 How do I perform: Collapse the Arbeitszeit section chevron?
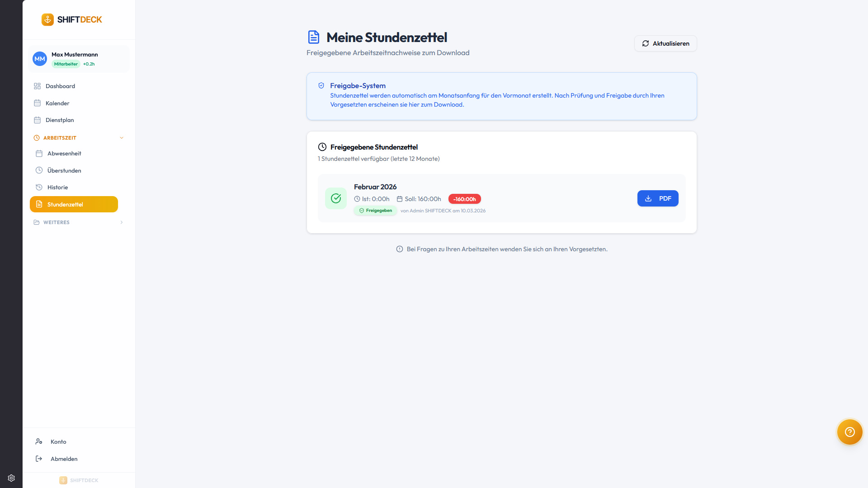[122, 138]
